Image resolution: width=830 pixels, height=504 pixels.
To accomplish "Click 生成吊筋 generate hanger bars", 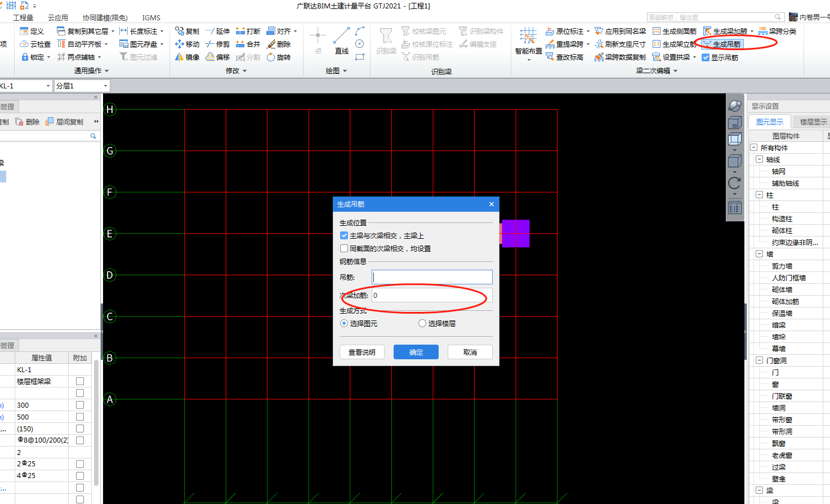I will pyautogui.click(x=722, y=44).
